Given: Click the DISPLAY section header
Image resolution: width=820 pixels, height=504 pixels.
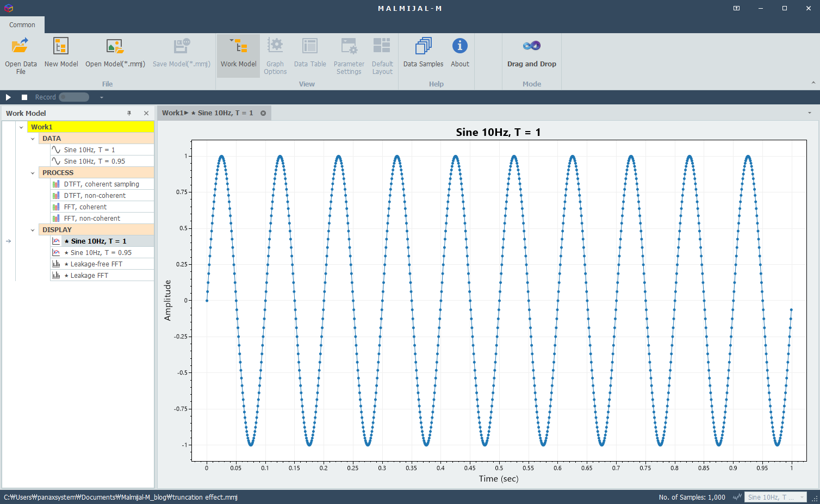Looking at the screenshot, I should coord(97,230).
